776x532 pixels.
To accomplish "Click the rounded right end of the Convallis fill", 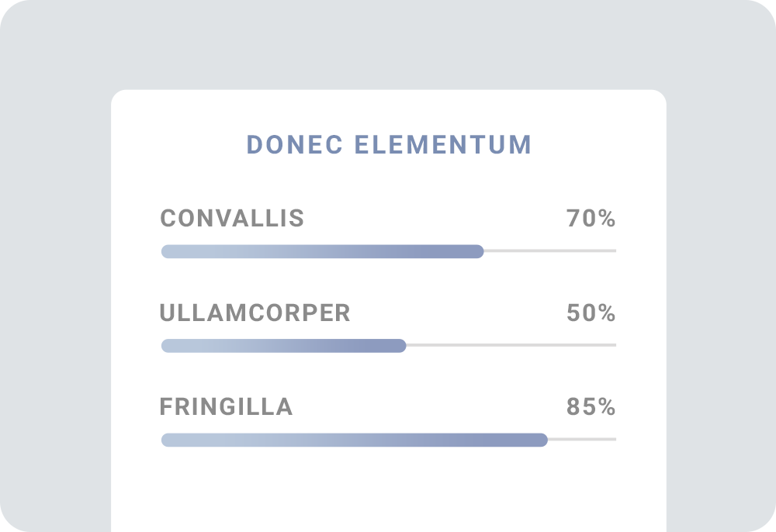I will click(x=479, y=251).
